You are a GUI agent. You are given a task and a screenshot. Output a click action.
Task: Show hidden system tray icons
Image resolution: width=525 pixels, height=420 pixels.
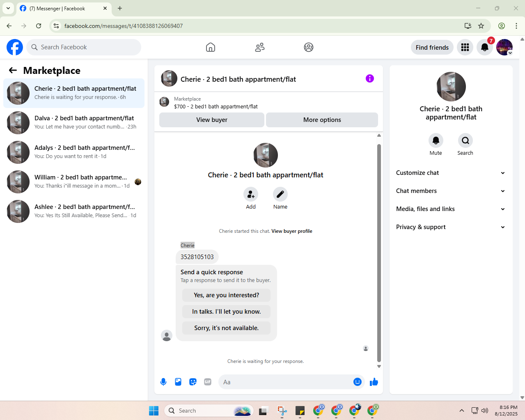[x=462, y=411]
